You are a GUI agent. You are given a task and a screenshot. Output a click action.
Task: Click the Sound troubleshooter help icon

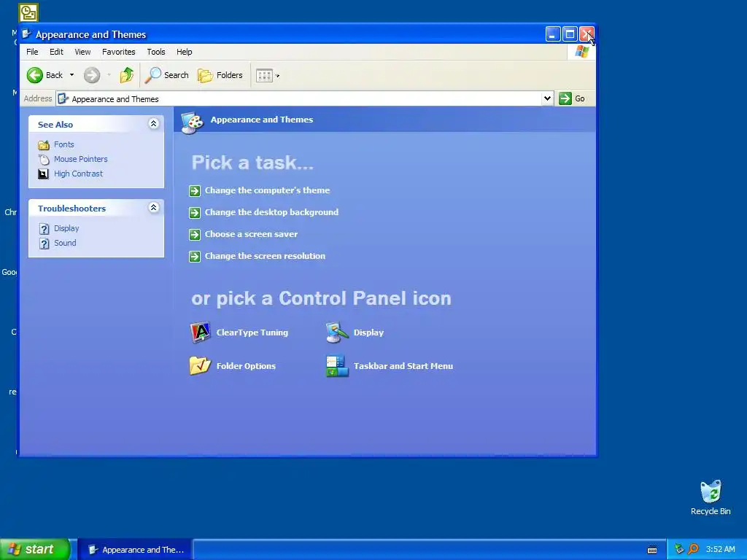pyautogui.click(x=44, y=244)
